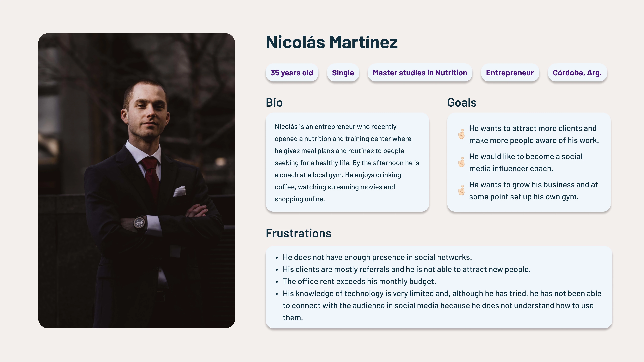Click the Bio paragraph text card
The width and height of the screenshot is (644, 362).
pos(347,163)
